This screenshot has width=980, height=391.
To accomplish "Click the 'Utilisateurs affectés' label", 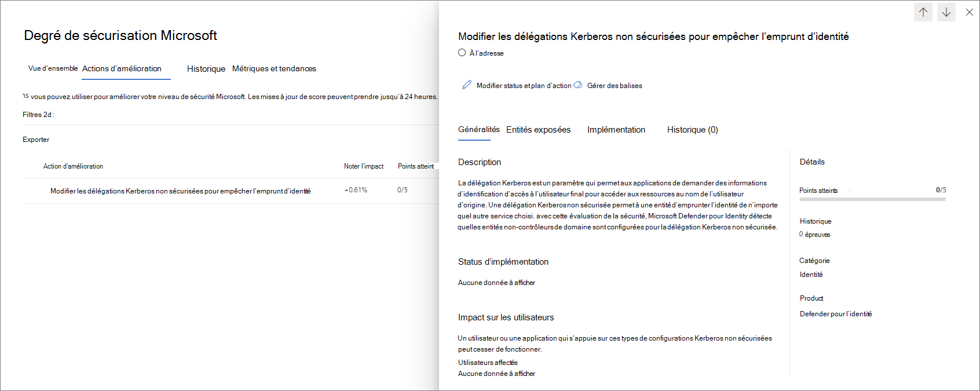I will tap(488, 363).
